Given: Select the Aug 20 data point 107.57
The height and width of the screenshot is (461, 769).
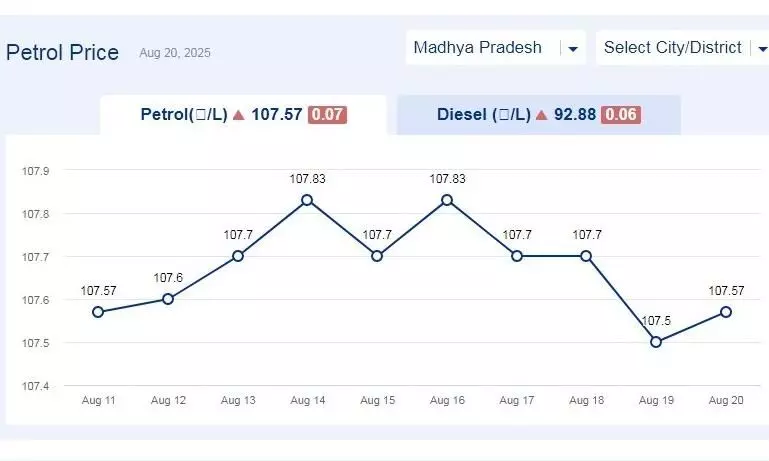Looking at the screenshot, I should click(x=726, y=312).
